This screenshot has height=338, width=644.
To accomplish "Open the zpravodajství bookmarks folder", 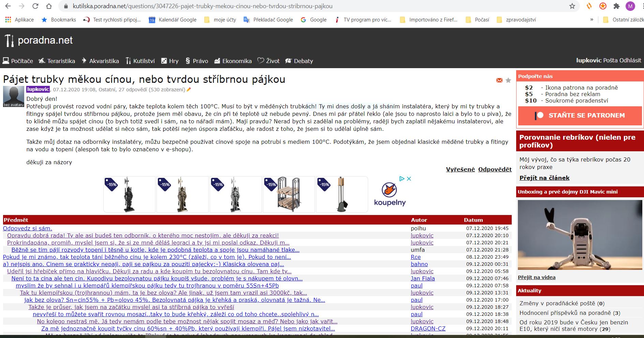I will pyautogui.click(x=516, y=20).
